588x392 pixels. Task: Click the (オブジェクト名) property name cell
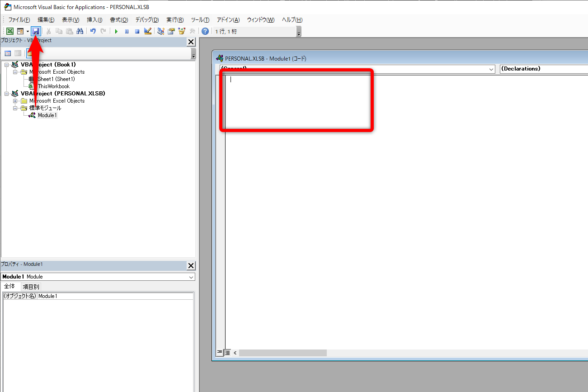point(20,296)
